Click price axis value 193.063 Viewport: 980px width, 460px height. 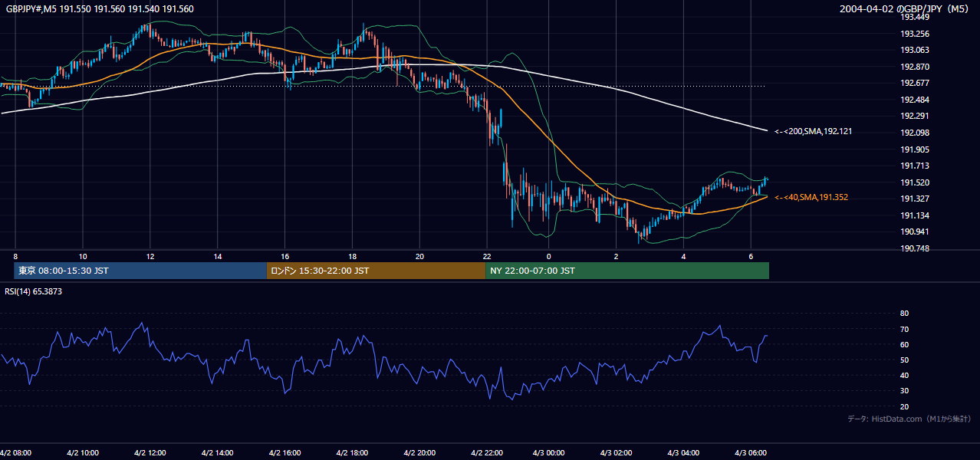pyautogui.click(x=914, y=50)
